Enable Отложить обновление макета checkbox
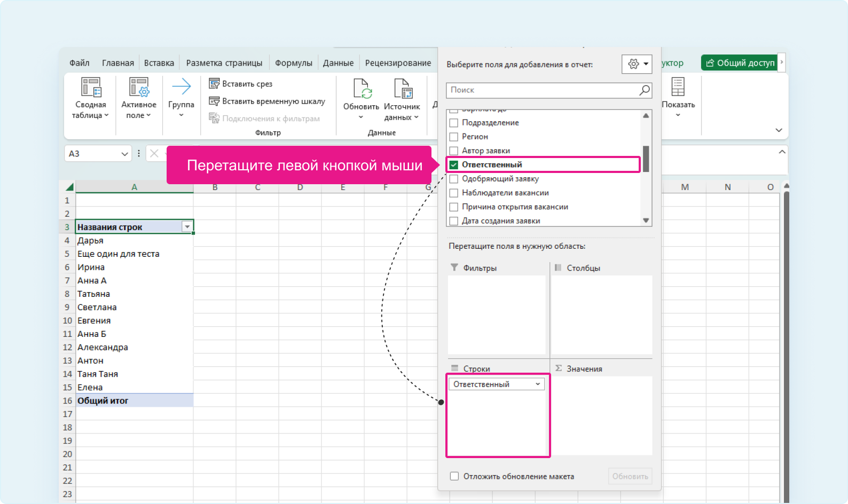 coord(454,476)
